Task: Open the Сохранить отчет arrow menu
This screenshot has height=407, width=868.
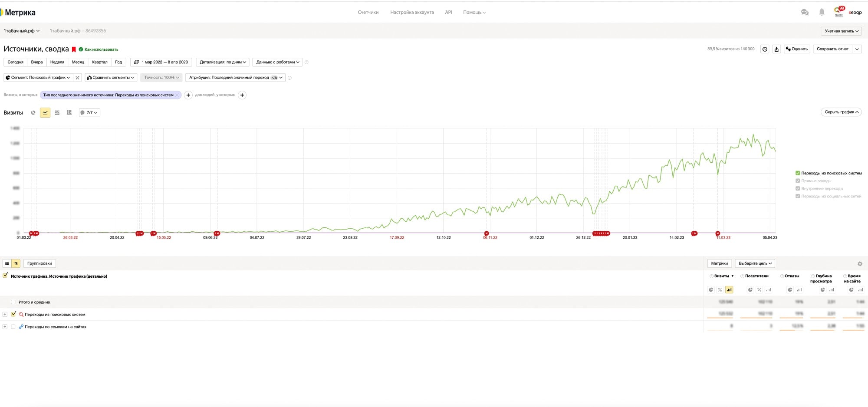Action: click(857, 49)
